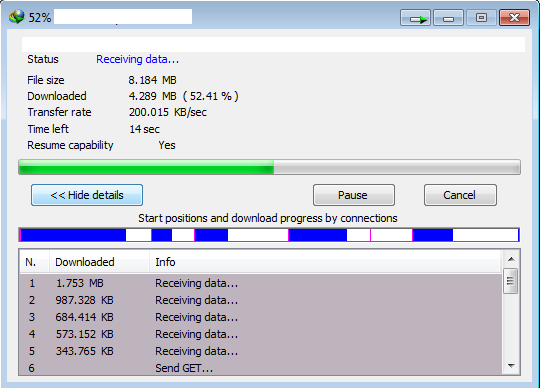The height and width of the screenshot is (389, 541).
Task: Click the Downloaded column header
Action: [x=99, y=262]
